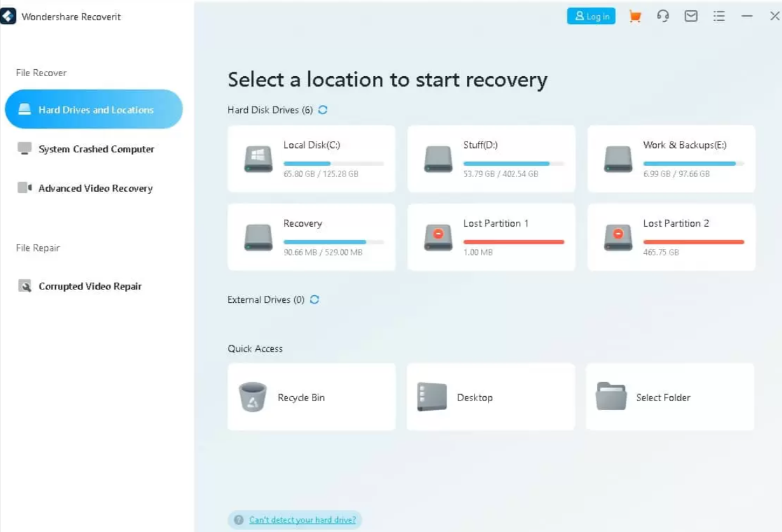Open the headset support icon
This screenshot has height=532, width=782.
coord(663,17)
